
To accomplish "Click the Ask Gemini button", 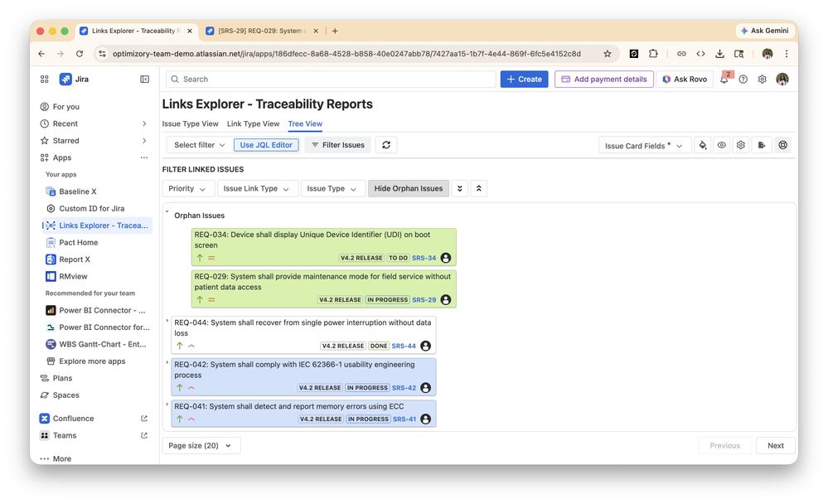I will click(x=764, y=31).
